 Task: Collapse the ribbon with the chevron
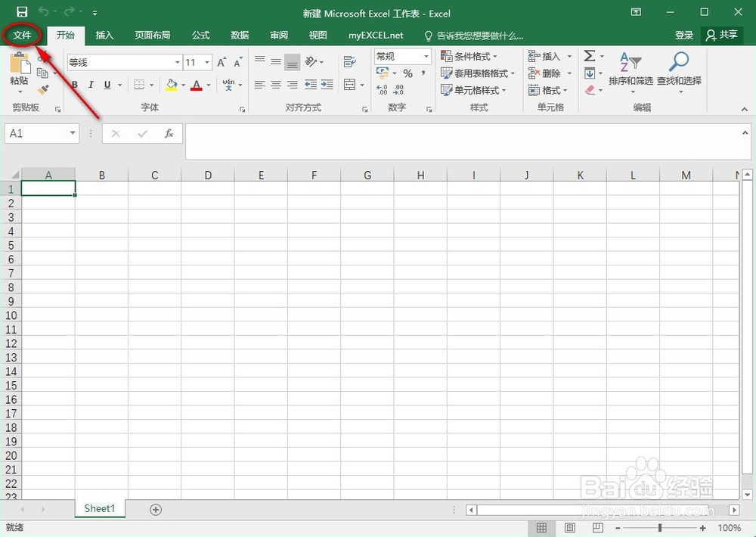pyautogui.click(x=745, y=110)
